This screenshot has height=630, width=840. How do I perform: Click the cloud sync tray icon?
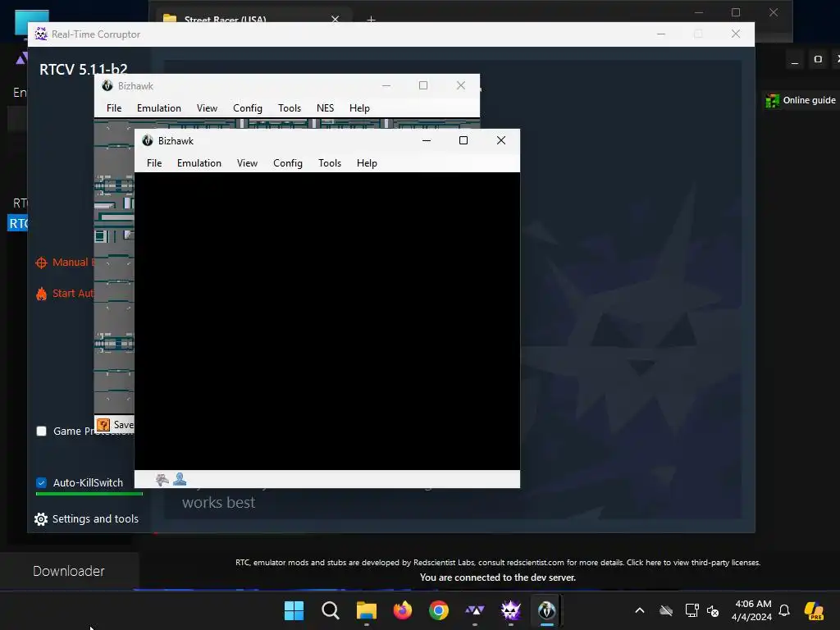click(x=666, y=610)
